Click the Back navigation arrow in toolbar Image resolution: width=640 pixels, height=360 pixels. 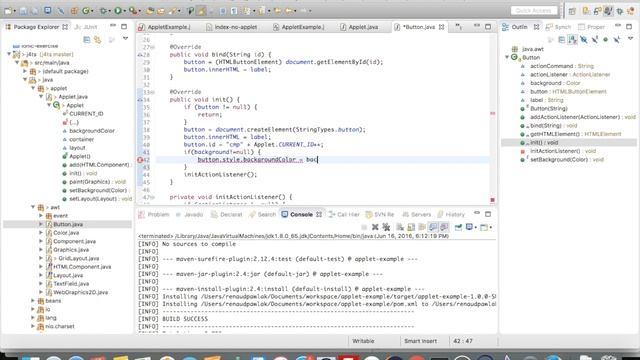pos(289,11)
